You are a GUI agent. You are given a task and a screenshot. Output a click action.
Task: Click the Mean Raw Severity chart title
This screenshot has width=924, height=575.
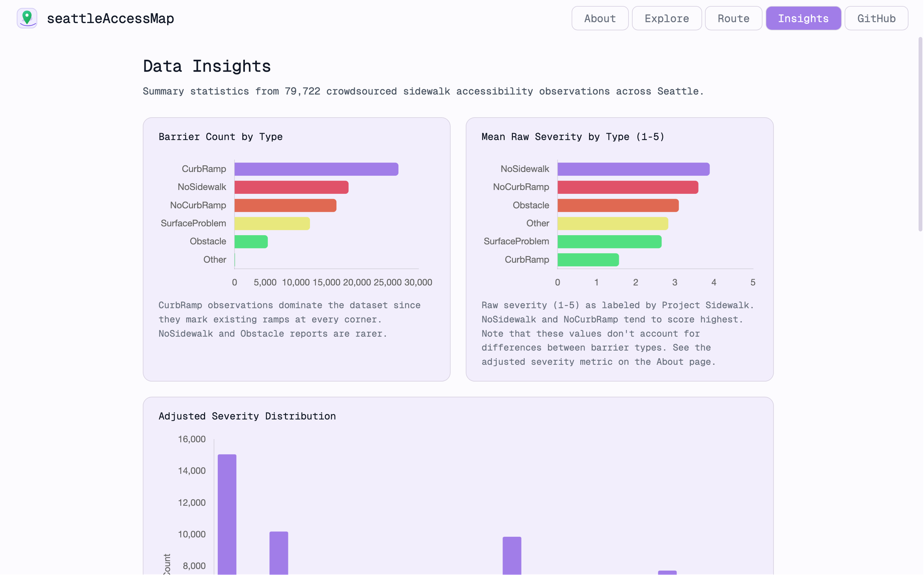(572, 137)
